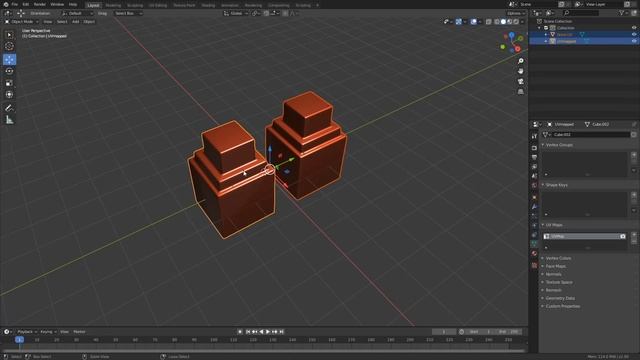Screen dimensions: 640x360
Task: Open the Global transform orientation dropdown
Action: click(x=236, y=13)
